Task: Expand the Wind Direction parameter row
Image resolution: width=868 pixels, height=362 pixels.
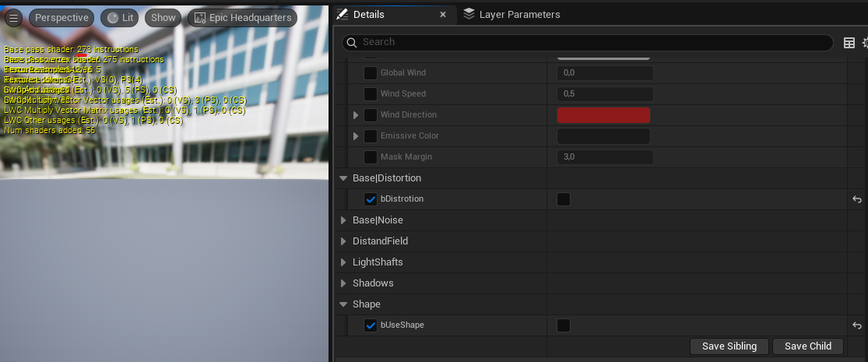Action: pos(356,115)
